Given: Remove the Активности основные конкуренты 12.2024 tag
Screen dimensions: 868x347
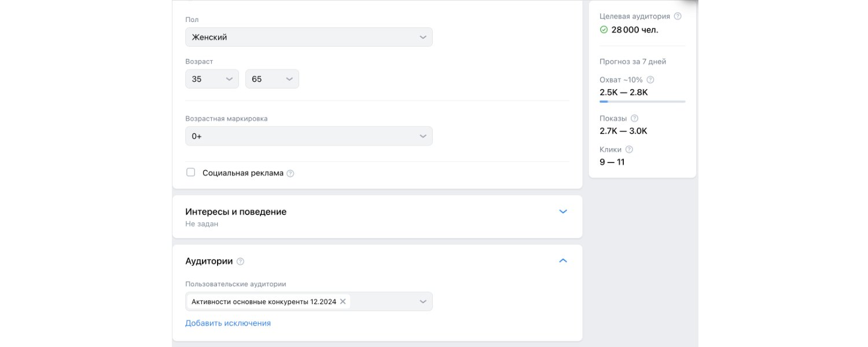Looking at the screenshot, I should click(x=343, y=301).
